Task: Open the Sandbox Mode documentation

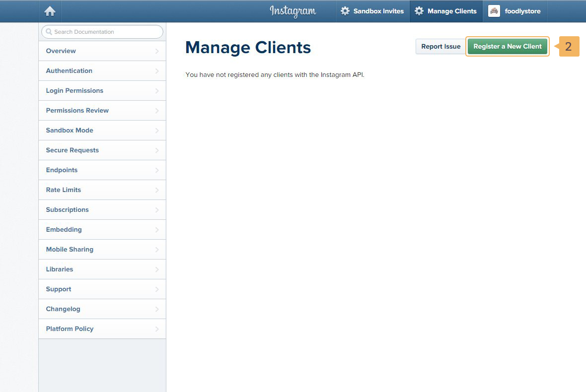Action: point(70,131)
